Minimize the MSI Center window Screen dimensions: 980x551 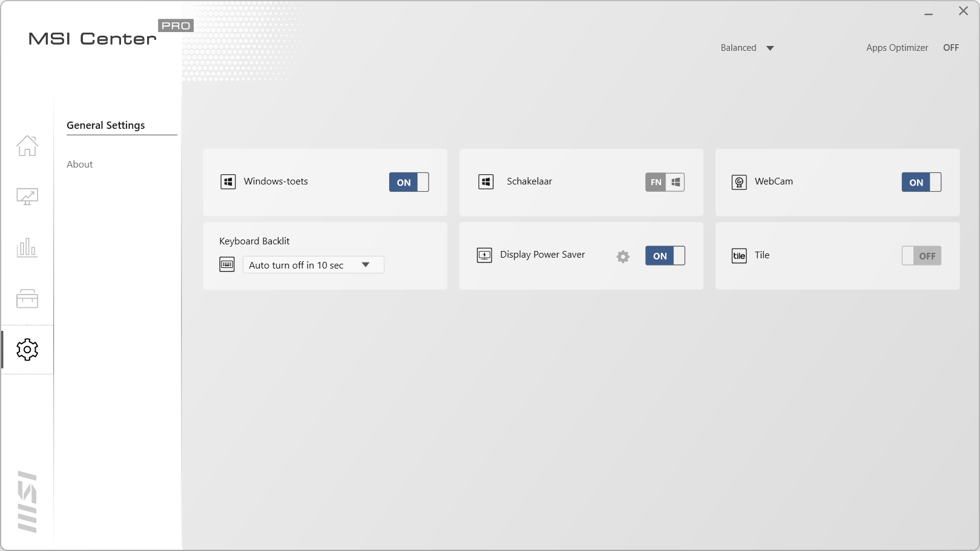pyautogui.click(x=929, y=11)
